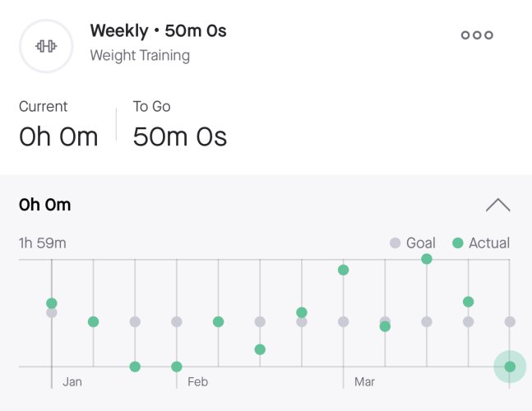Tap the 0h 0m chart section header

(x=44, y=205)
